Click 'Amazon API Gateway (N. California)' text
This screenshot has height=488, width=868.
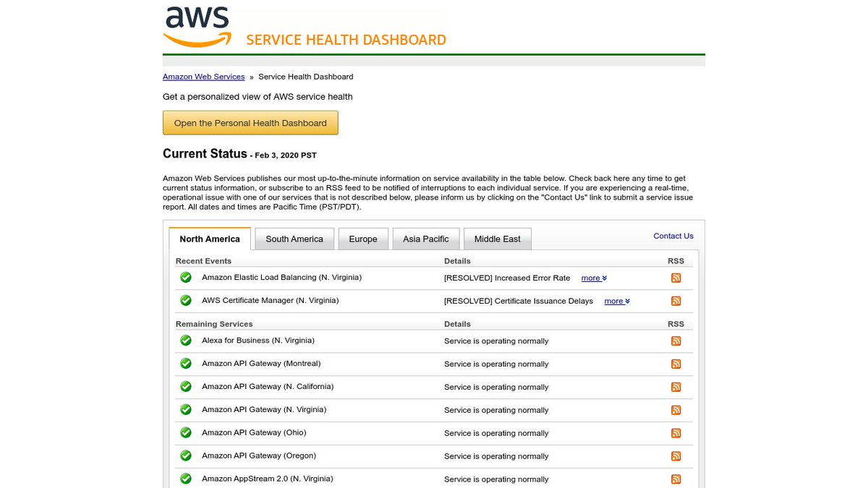coord(268,387)
